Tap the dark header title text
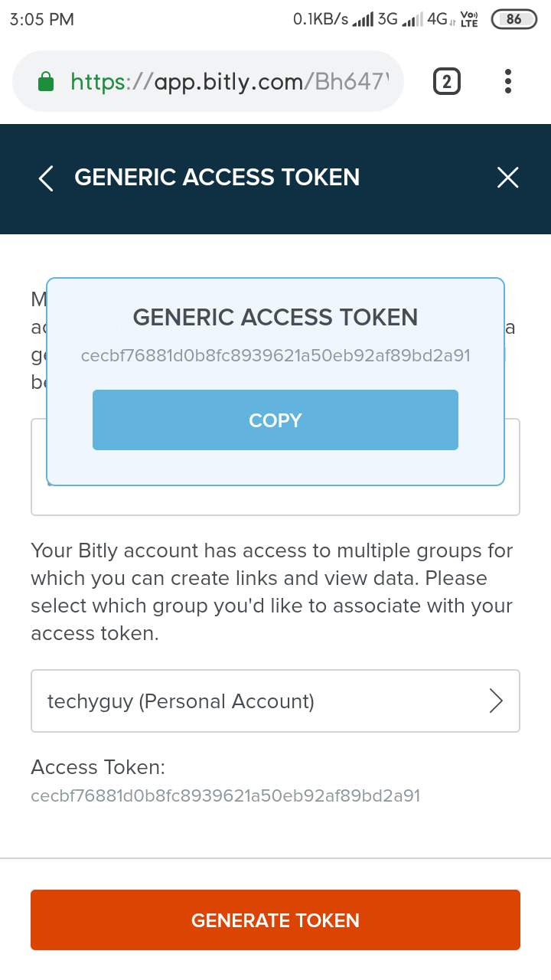This screenshot has width=551, height=980. [217, 178]
